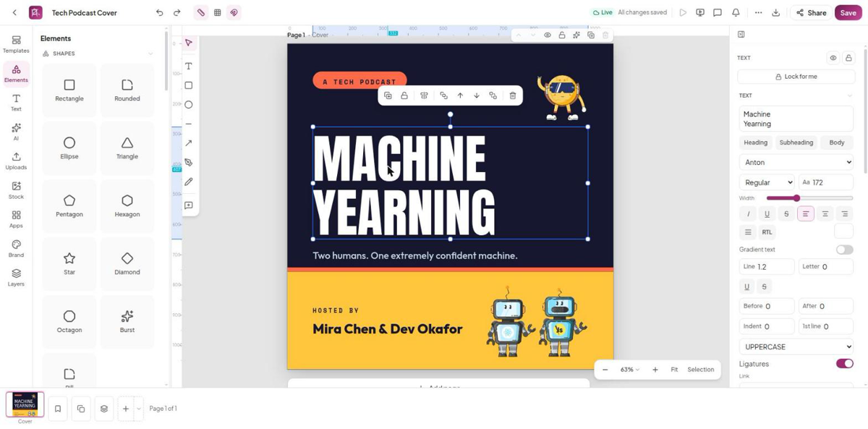
Task: Click the Lock for me button
Action: 796,76
